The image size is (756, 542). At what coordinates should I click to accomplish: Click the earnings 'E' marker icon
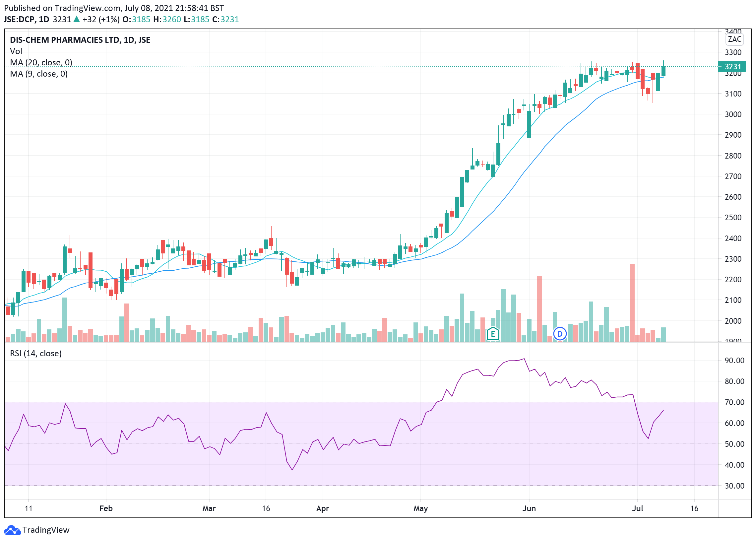click(493, 334)
